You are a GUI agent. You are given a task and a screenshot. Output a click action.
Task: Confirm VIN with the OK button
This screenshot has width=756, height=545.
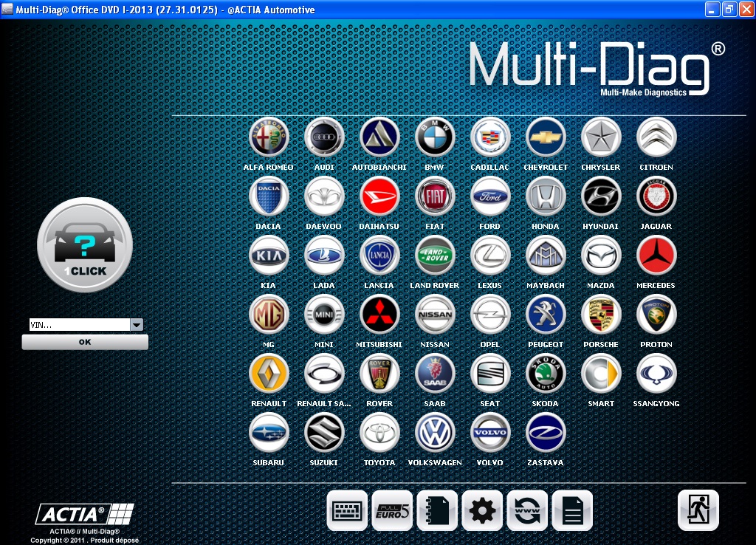[85, 342]
